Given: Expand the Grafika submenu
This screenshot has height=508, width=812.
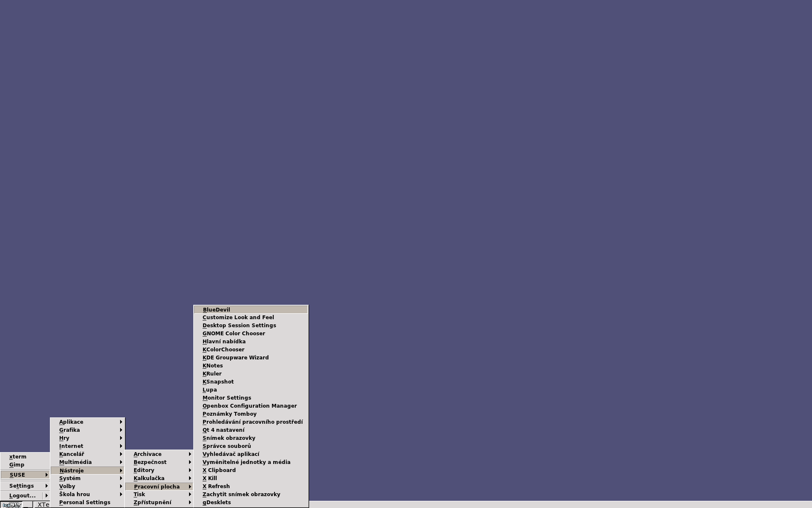Looking at the screenshot, I should [88, 430].
